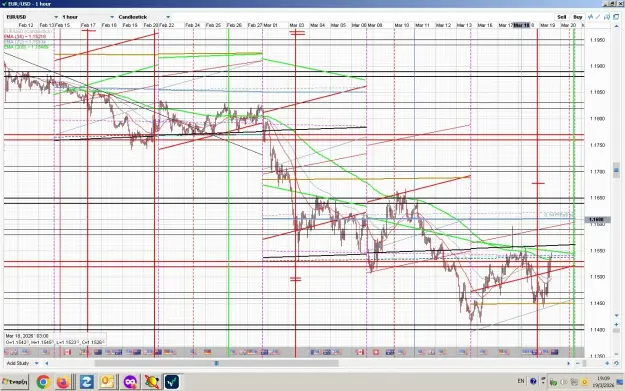Click the Switzerland flag event icon
625x391 pixels.
(375, 352)
